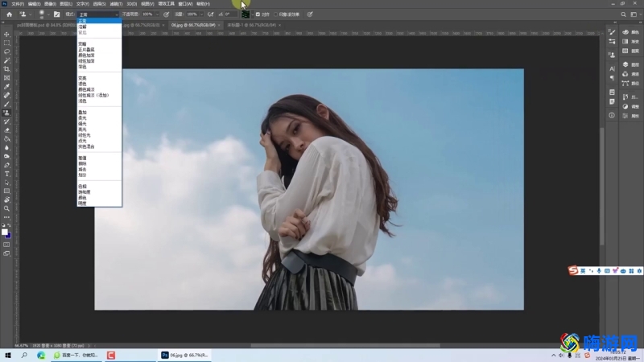Toggle Quick Mask mode

click(x=6, y=245)
